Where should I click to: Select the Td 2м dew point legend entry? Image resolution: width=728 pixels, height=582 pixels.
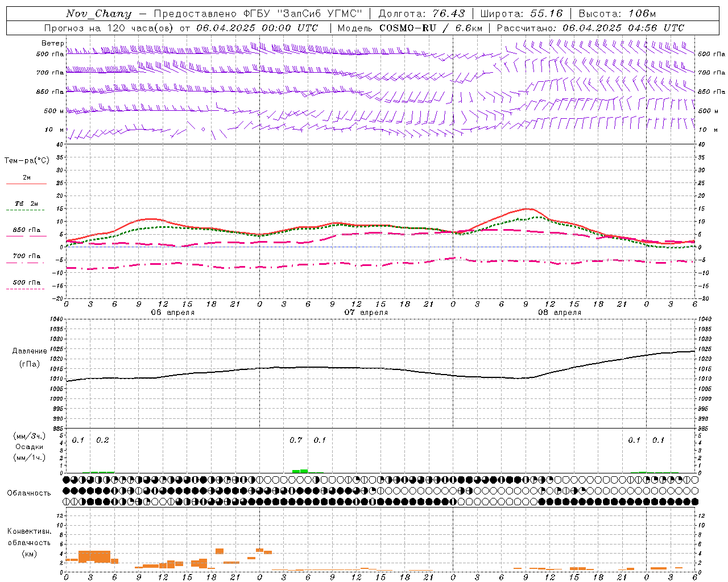tap(26, 203)
